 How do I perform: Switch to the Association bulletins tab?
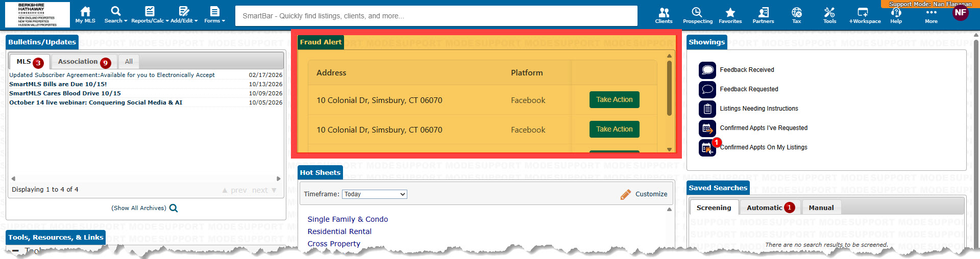[x=84, y=62]
